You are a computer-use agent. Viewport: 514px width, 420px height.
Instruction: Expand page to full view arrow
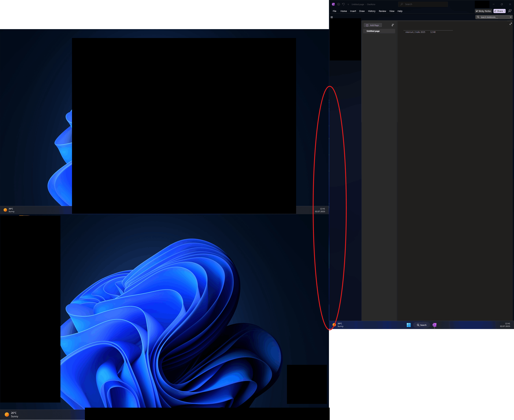click(x=511, y=24)
